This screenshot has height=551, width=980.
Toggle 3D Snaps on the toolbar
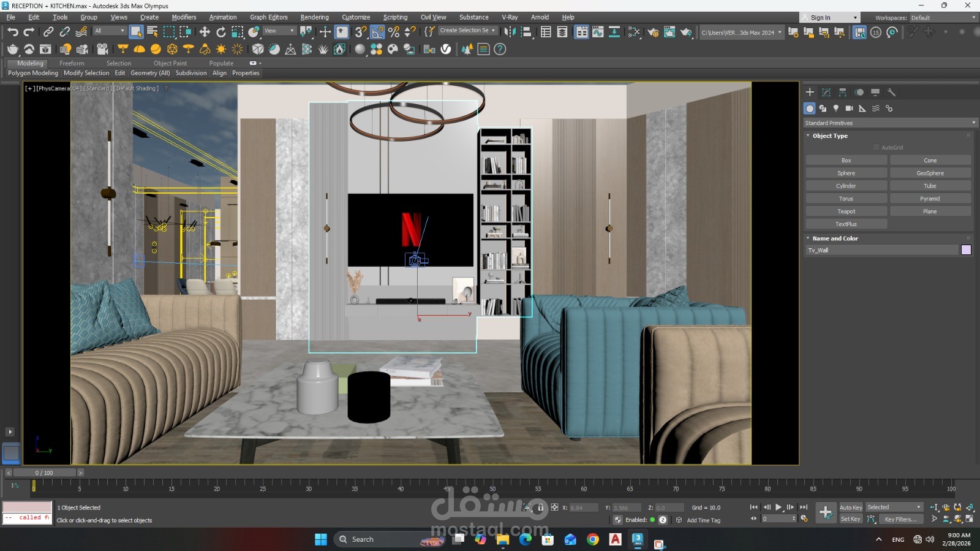(x=361, y=32)
